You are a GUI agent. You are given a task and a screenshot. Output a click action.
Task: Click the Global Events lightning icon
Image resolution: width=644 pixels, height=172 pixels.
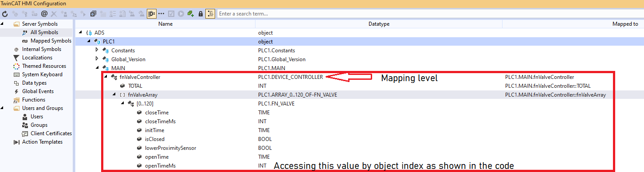(16, 91)
